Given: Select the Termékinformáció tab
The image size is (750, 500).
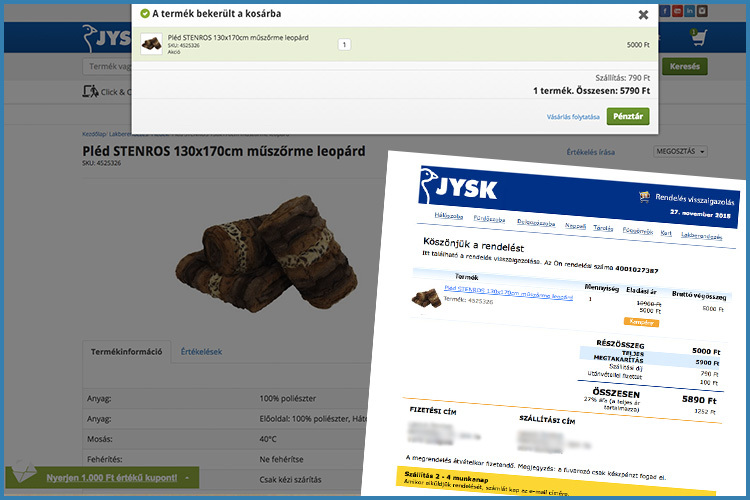Looking at the screenshot, I should [127, 352].
